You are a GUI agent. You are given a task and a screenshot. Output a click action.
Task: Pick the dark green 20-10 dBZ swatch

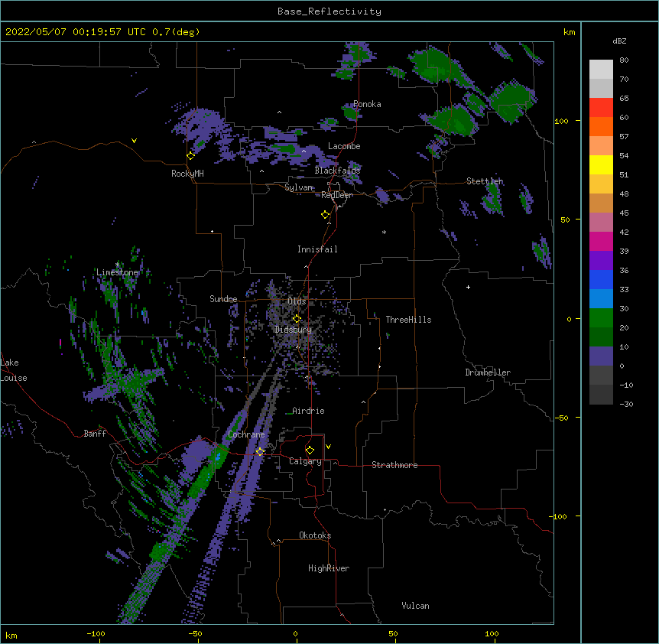tap(601, 337)
